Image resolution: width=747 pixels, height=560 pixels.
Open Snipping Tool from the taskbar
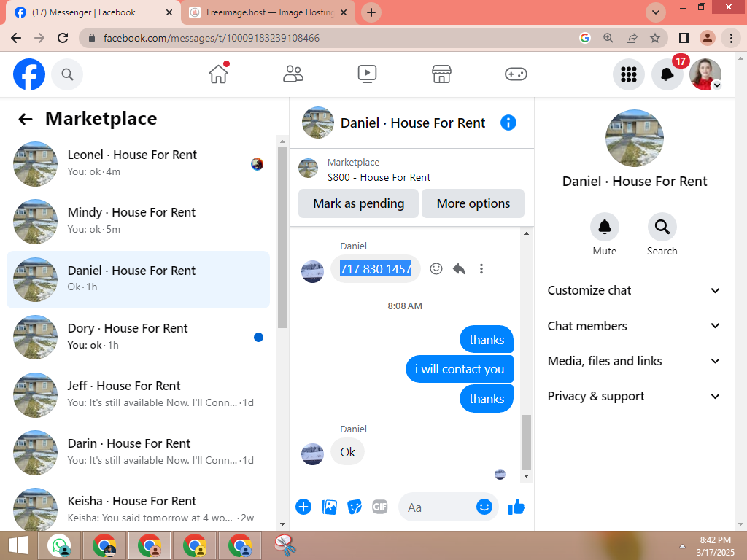tap(285, 545)
